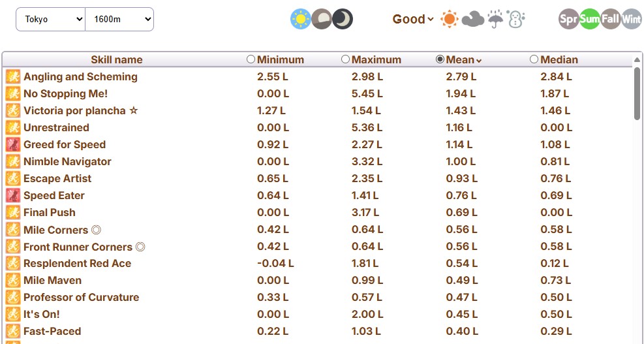Select the Median radio button

534,59
